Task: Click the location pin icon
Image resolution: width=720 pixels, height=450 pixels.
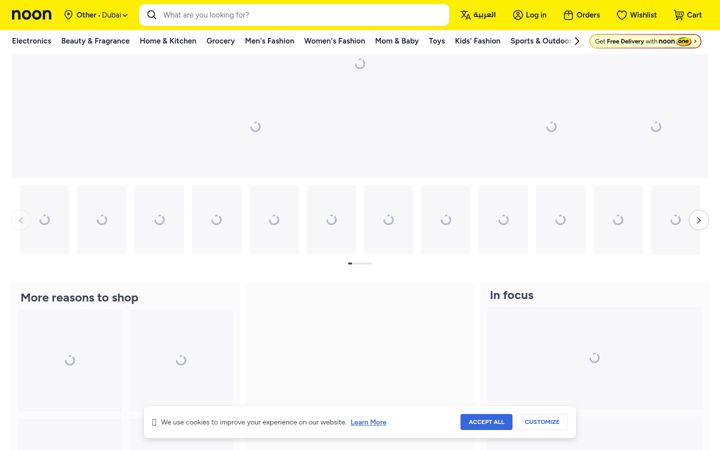Action: [68, 15]
